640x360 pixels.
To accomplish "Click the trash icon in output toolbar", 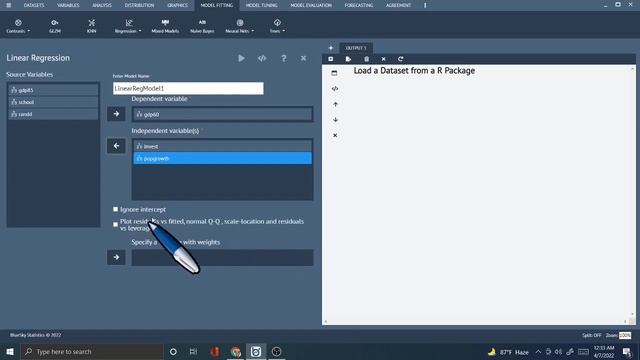I will [x=367, y=59].
